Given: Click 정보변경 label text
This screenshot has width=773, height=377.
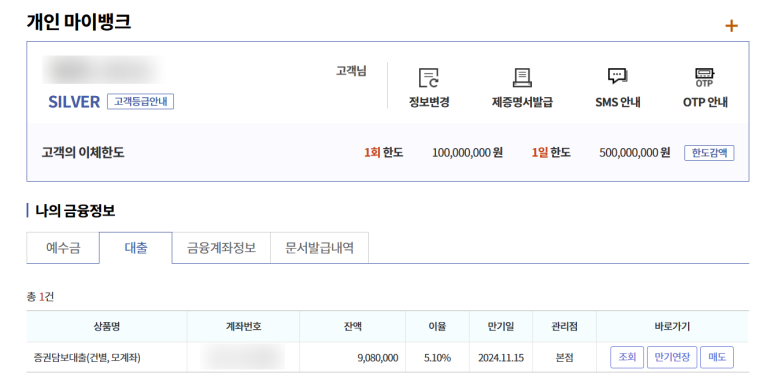Looking at the screenshot, I should pos(429,102).
